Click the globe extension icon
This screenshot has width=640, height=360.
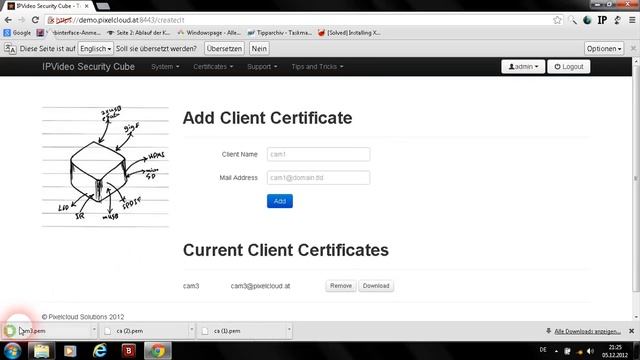587,20
